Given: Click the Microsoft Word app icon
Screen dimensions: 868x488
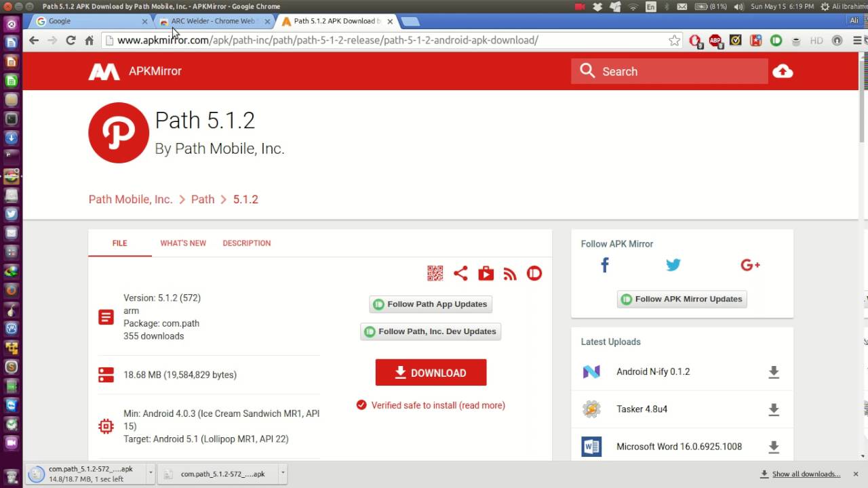Looking at the screenshot, I should [591, 447].
